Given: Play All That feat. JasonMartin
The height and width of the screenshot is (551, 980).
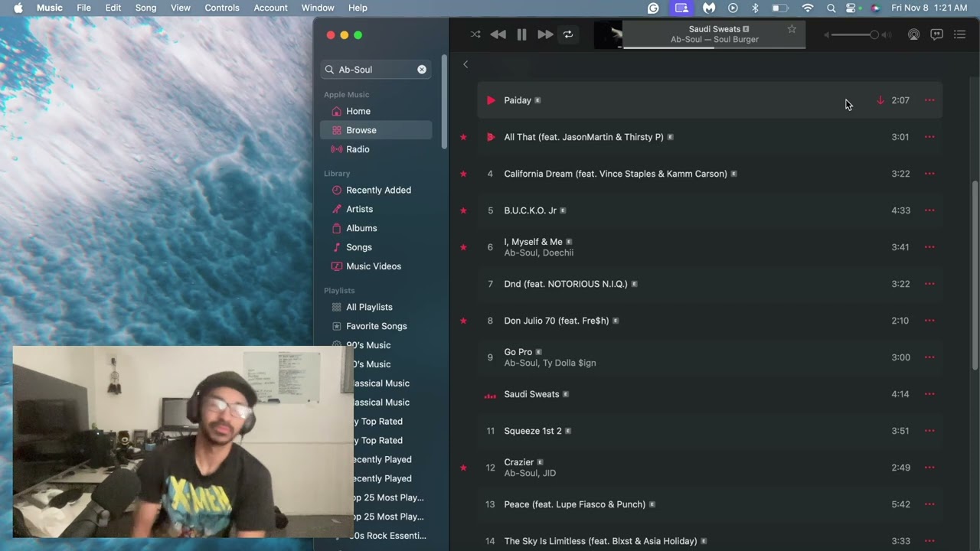Looking at the screenshot, I should pos(491,137).
